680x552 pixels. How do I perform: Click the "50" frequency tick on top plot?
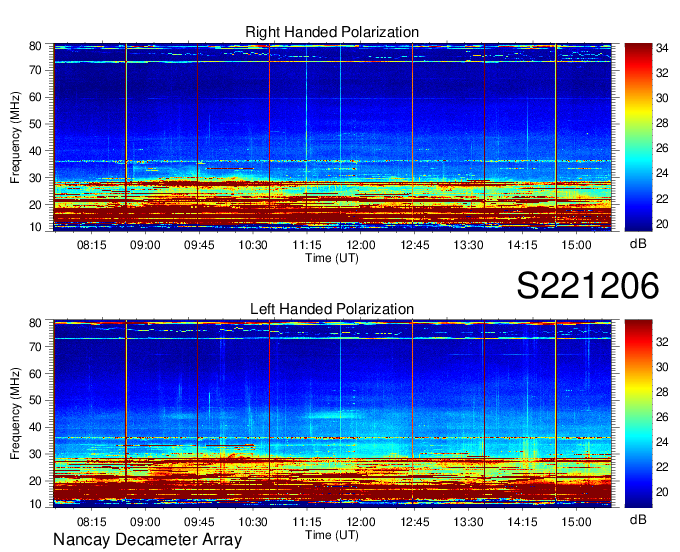coord(35,124)
